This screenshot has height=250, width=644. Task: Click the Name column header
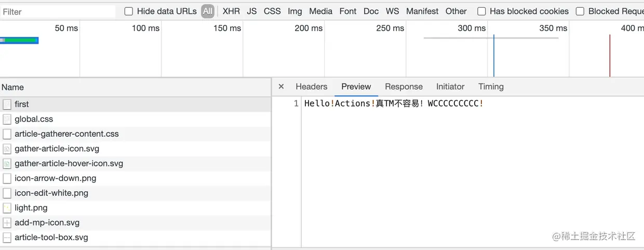(135, 87)
